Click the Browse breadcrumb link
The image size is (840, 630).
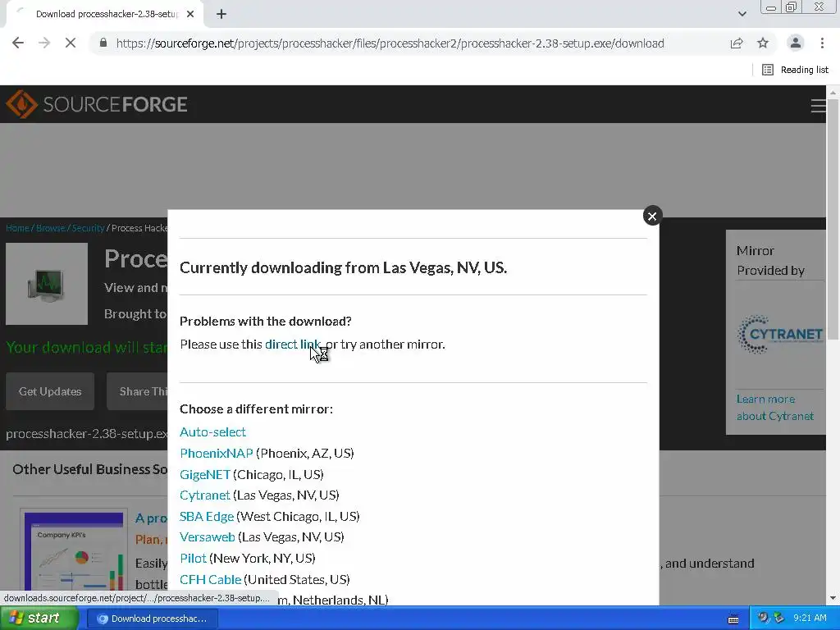[x=50, y=228]
